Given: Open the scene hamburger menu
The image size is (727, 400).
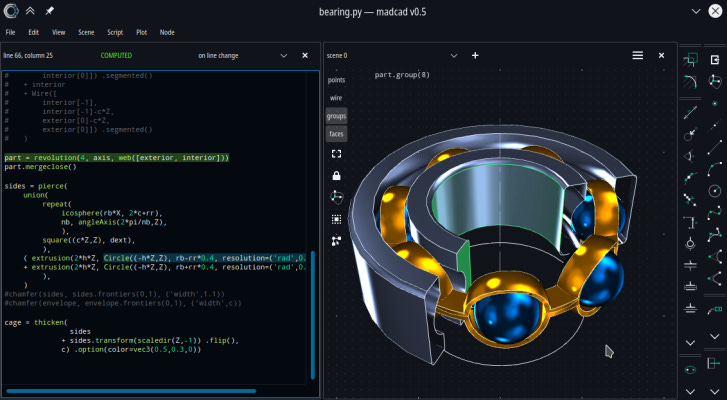Looking at the screenshot, I should click(637, 55).
